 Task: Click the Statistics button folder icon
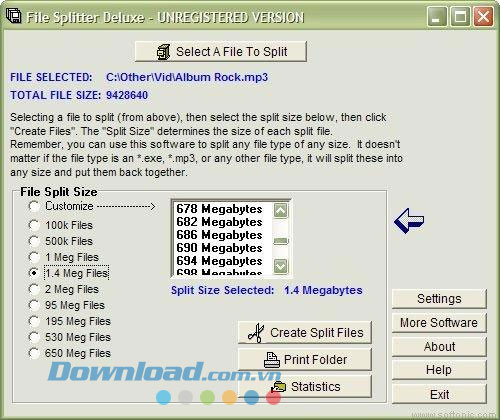(278, 387)
